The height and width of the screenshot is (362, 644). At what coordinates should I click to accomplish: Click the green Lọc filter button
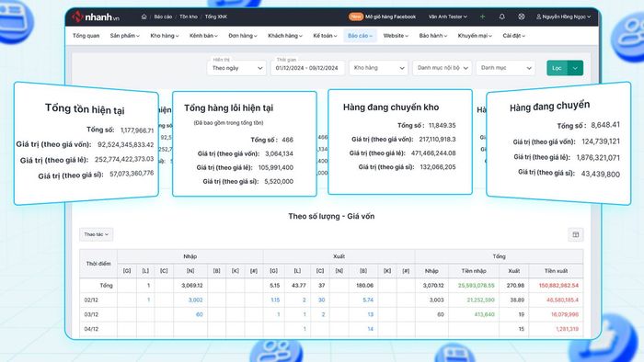[557, 68]
